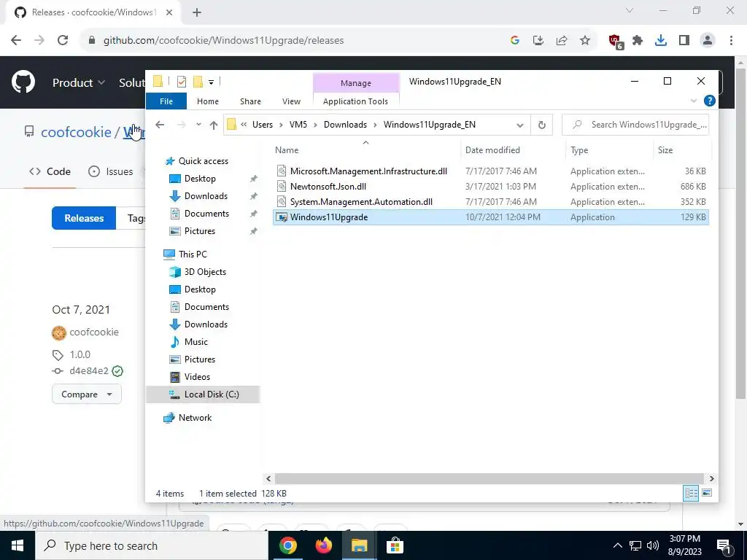Screen dimensions: 747x560
Task: Click VM5 in the address breadcrumb
Action: tap(298, 124)
